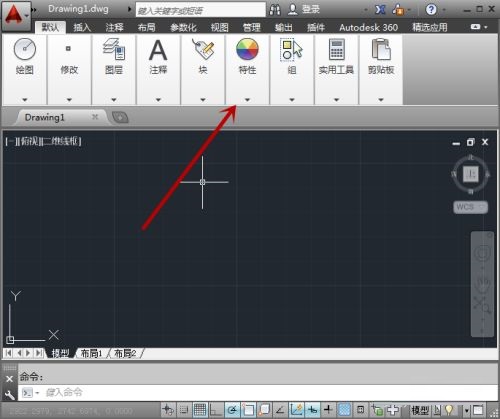Close the command line window
Viewport: 500px width, 419px height.
pyautogui.click(x=9, y=379)
